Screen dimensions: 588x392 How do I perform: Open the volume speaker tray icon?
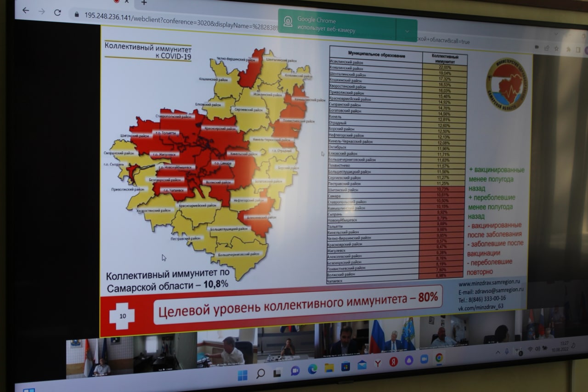[x=537, y=348]
